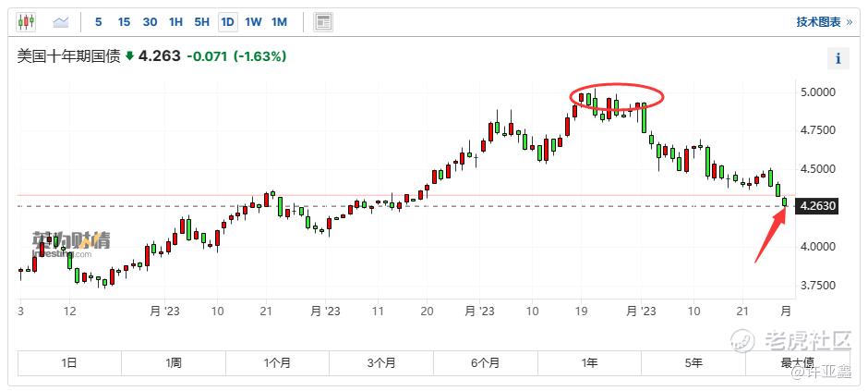
Task: Switch to area chart type
Action: 61,21
